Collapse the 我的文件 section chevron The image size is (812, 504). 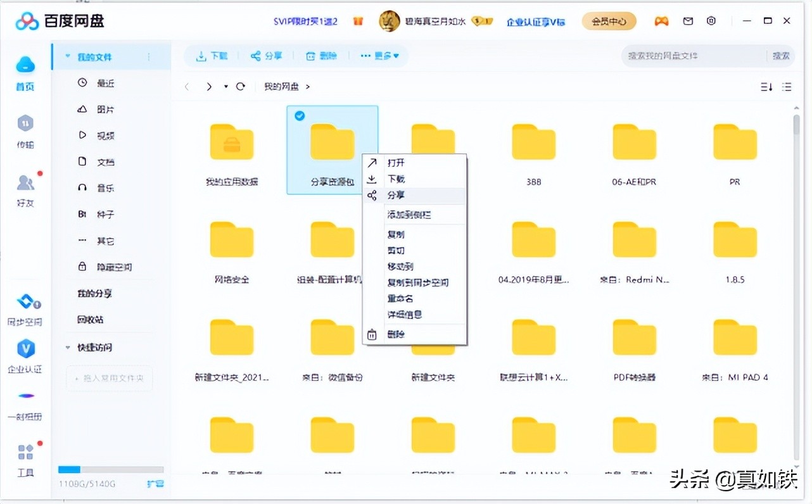click(x=68, y=56)
